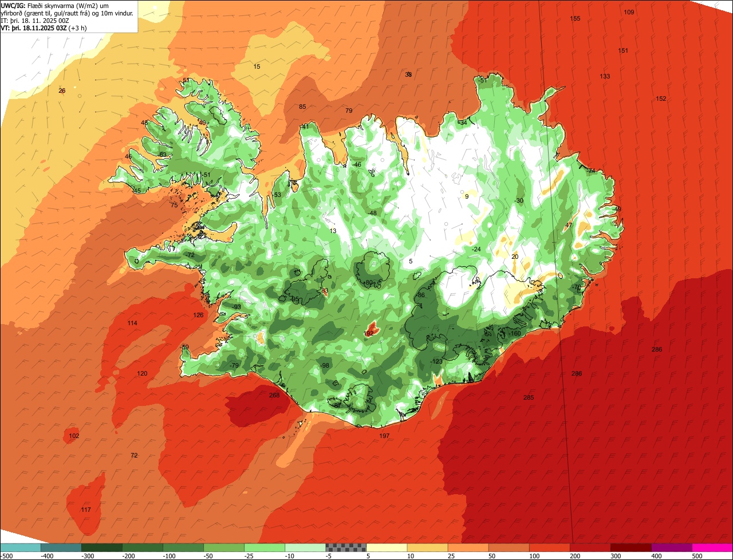Screen dimensions: 733x560
Task: Click the map value '102'
Action: tap(74, 436)
